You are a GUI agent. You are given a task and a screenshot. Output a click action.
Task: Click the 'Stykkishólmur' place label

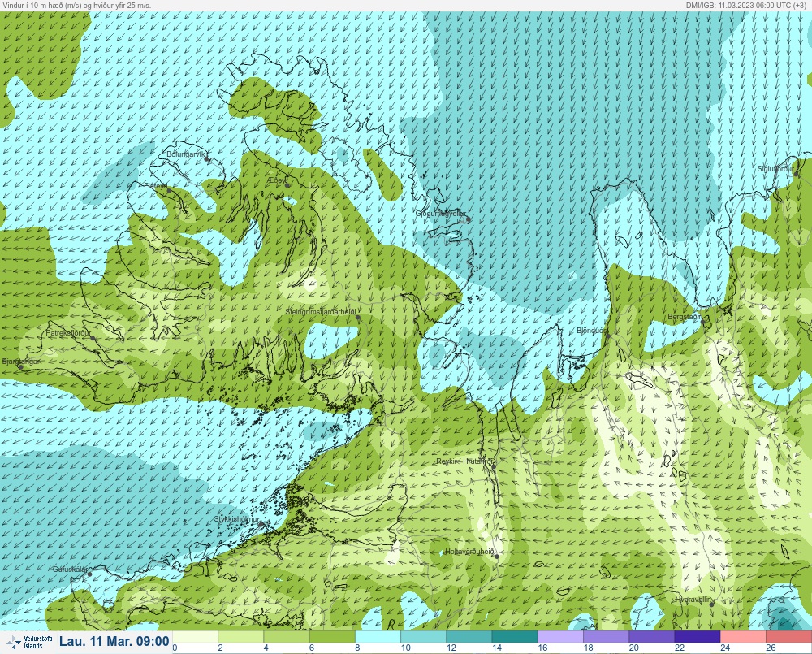coord(236,519)
